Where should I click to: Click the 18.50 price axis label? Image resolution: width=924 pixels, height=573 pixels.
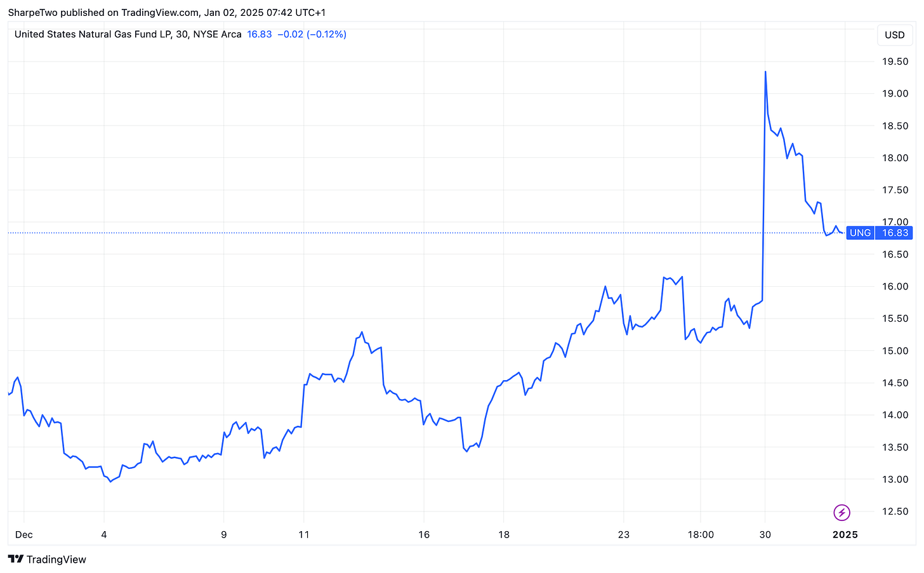(x=895, y=126)
